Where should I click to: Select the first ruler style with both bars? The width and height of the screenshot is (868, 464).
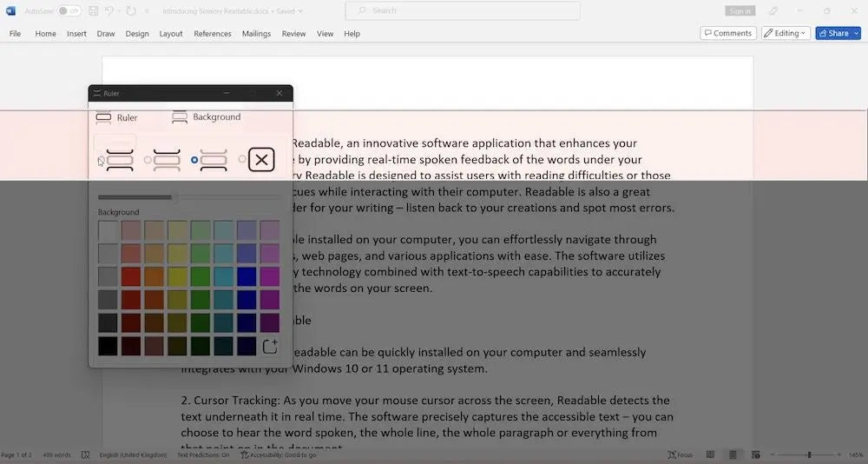[x=120, y=160]
